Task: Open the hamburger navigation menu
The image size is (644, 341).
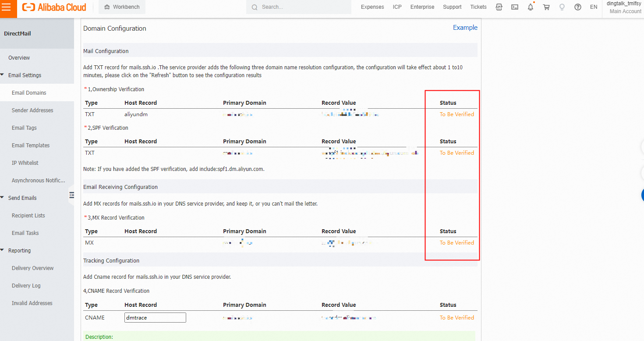Action: pos(7,7)
